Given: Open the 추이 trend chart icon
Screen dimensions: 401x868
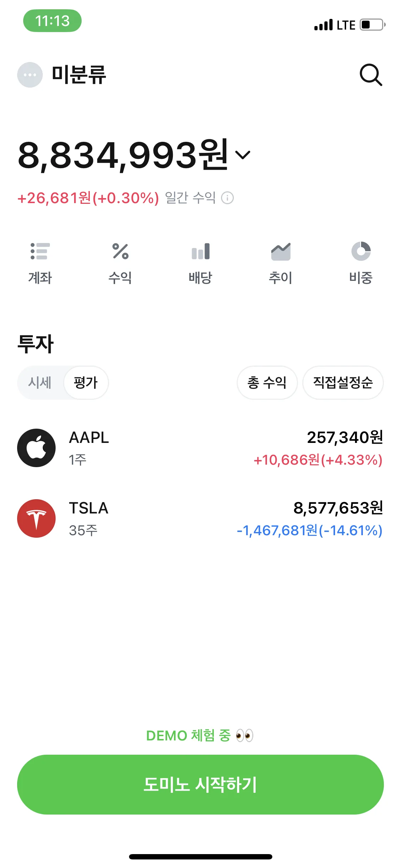Looking at the screenshot, I should point(281,251).
